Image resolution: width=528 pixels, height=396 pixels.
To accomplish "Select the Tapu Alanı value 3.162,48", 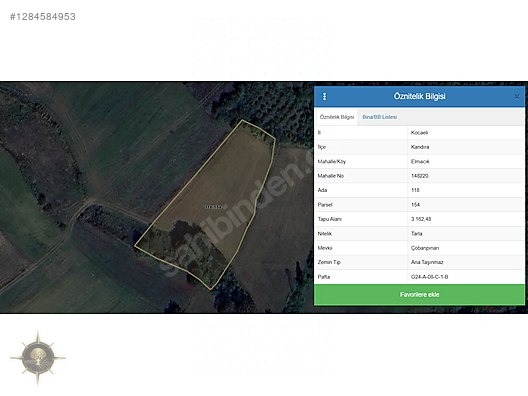I will (x=421, y=219).
